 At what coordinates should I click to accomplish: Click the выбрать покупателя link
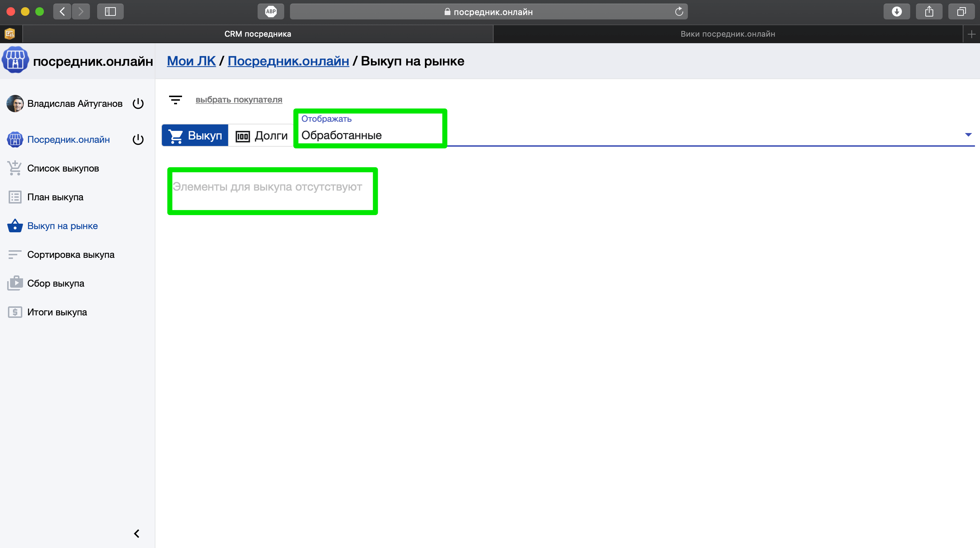point(239,100)
